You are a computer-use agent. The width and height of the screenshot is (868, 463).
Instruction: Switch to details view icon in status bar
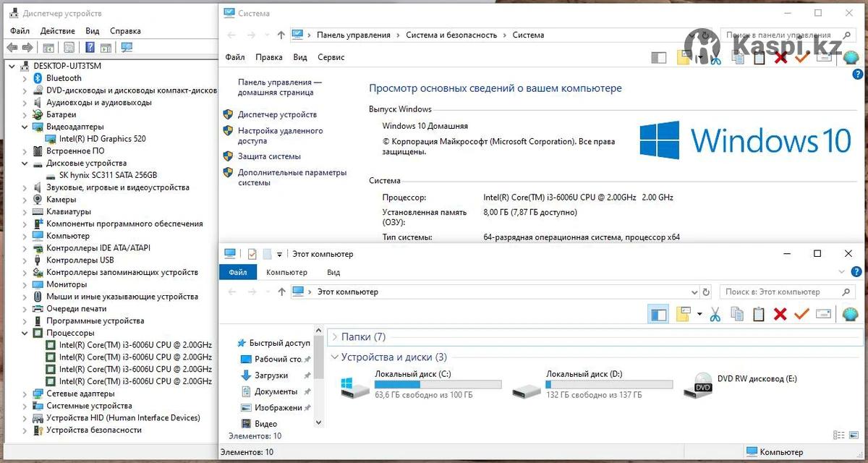click(x=838, y=435)
